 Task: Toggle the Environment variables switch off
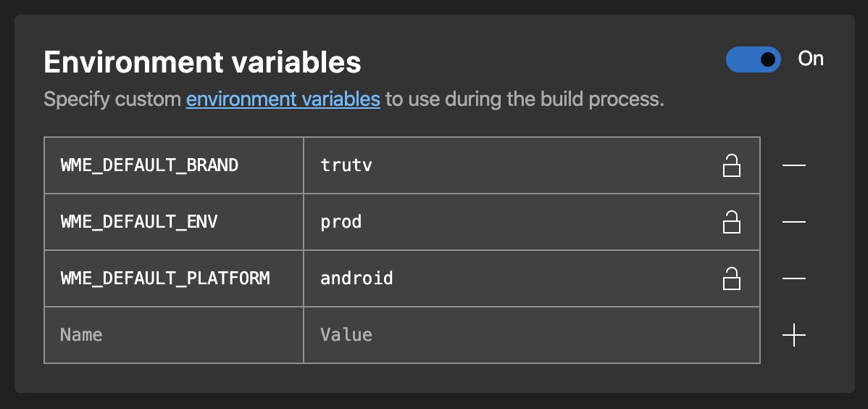coord(753,59)
